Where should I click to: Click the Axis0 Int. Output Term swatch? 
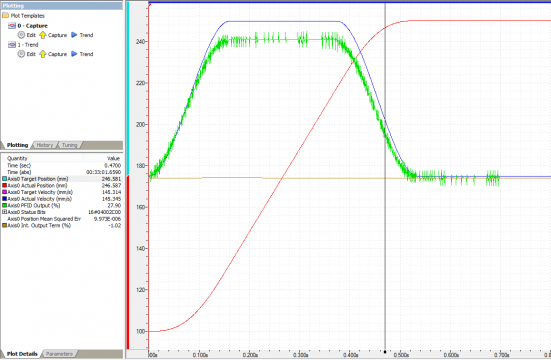[x=4, y=225]
